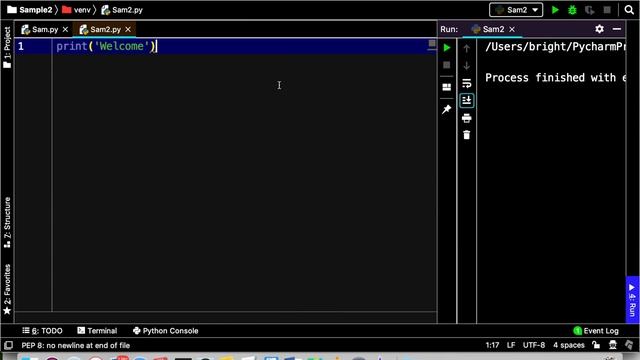The width and height of the screenshot is (640, 360).
Task: Close the Sam.py tab
Action: [x=65, y=29]
